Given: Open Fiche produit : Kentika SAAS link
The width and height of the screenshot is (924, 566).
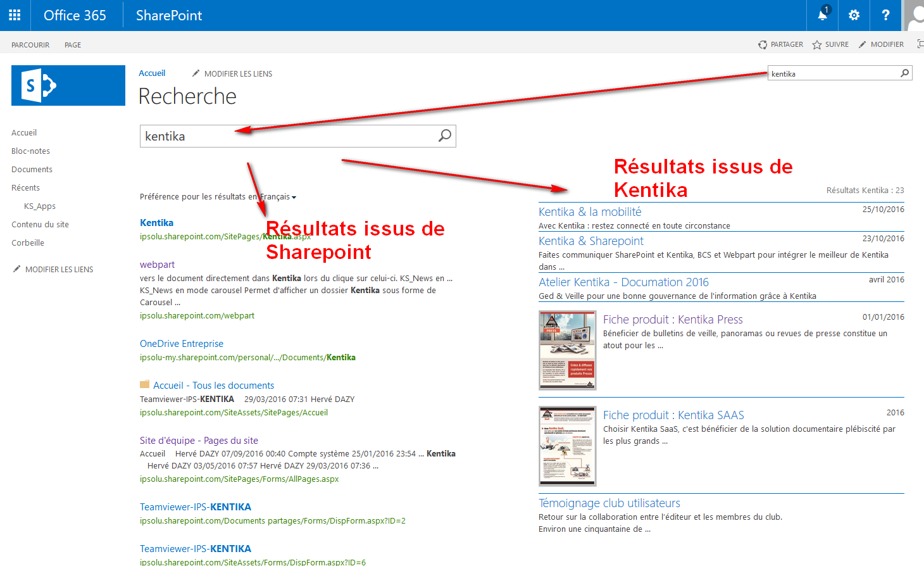Looking at the screenshot, I should 673,415.
